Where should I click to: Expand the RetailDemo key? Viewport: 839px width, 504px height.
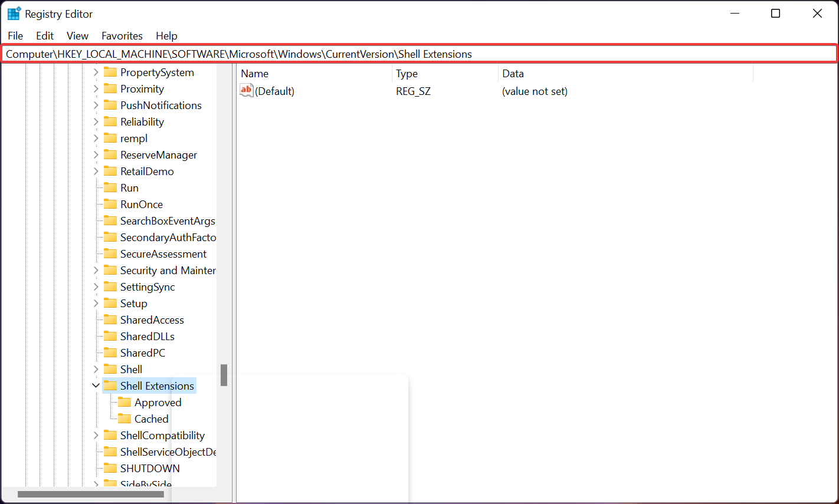pyautogui.click(x=96, y=171)
